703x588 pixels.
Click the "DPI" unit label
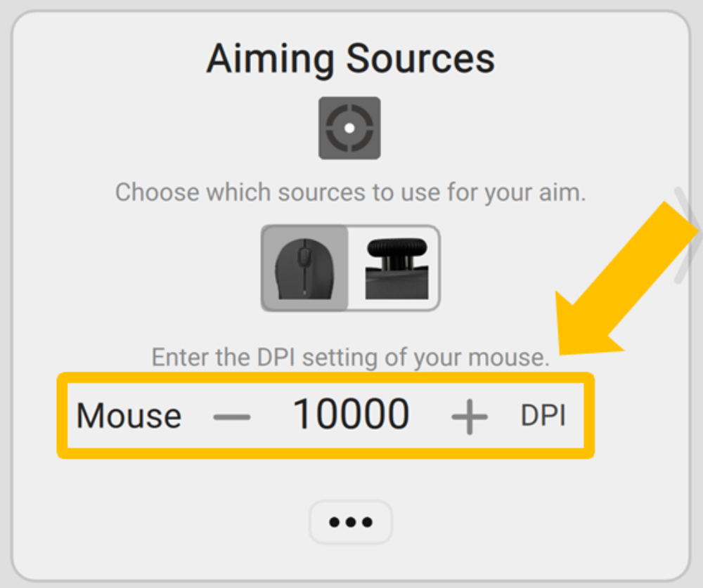pyautogui.click(x=543, y=416)
